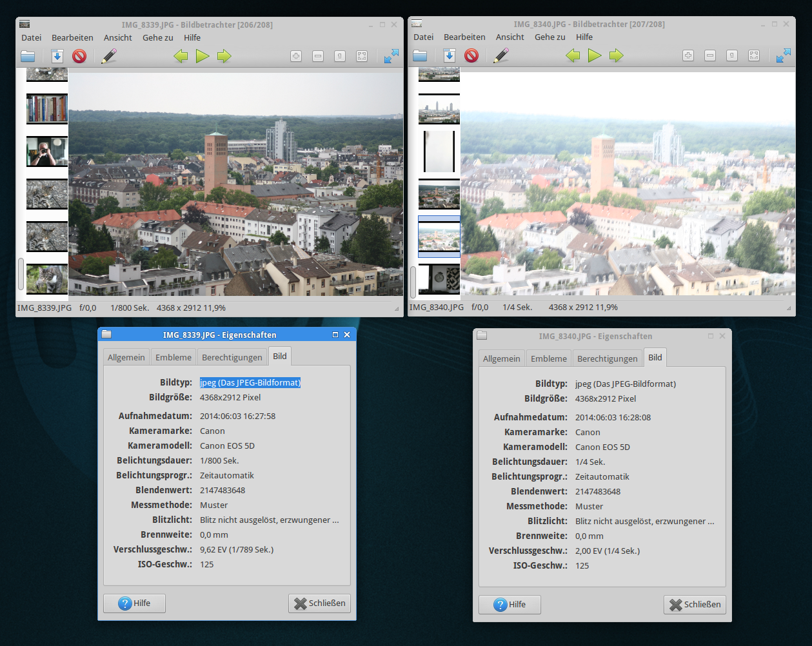The height and width of the screenshot is (646, 812).
Task: Set zoom to 100% in IMG_8339 viewer
Action: (x=340, y=56)
